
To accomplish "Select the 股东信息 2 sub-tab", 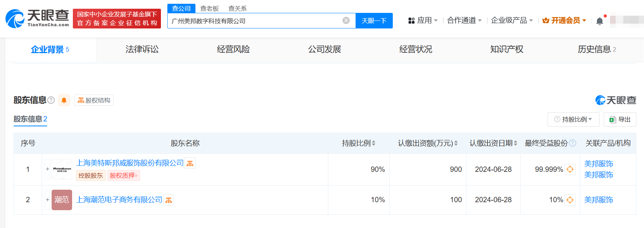I will pos(30,119).
